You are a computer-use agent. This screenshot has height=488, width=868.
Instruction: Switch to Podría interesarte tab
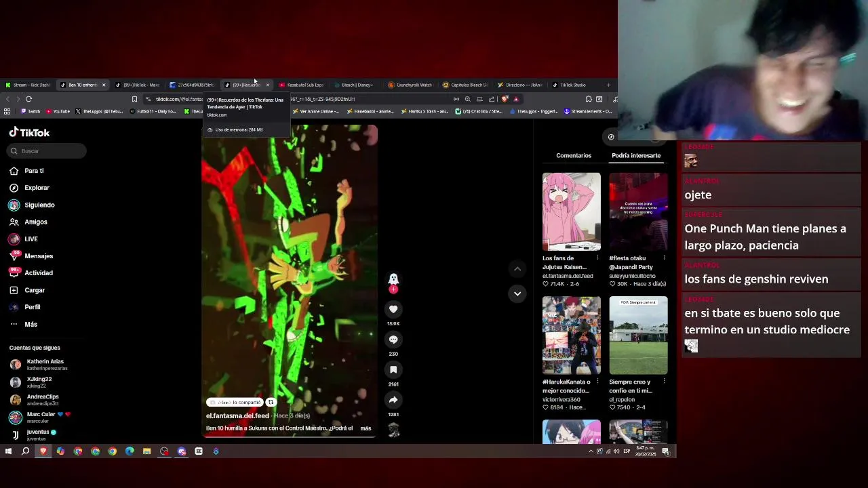(x=636, y=155)
